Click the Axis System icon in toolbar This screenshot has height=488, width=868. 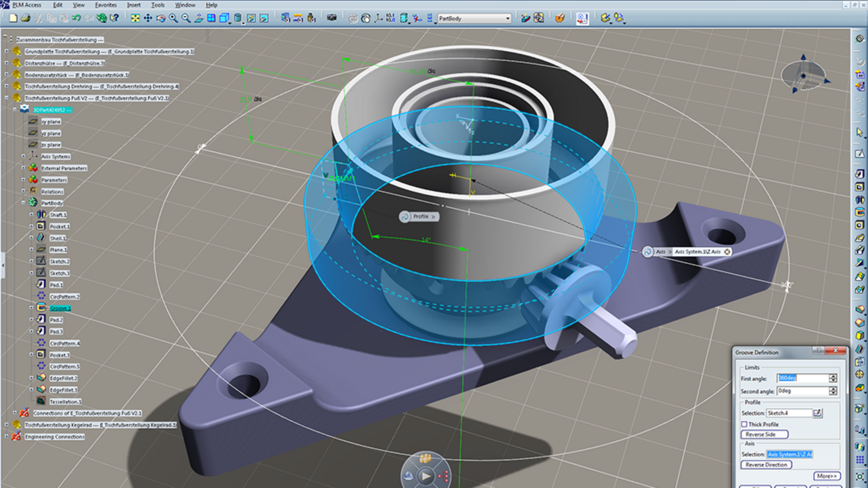pos(378,18)
